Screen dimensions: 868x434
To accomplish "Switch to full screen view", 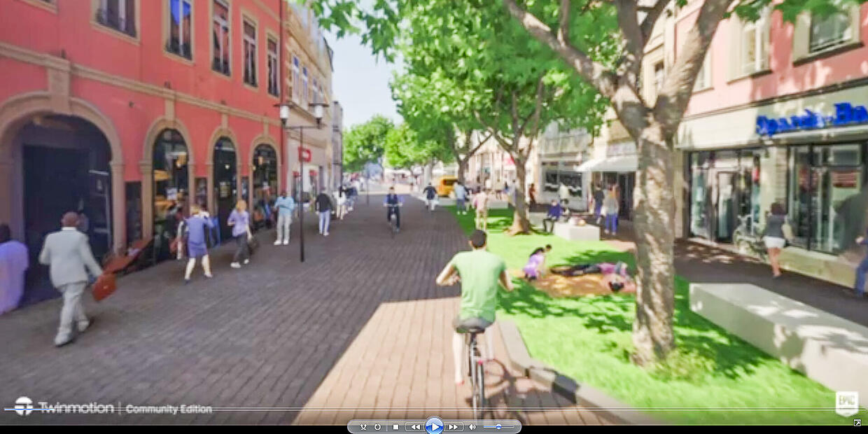I will 857,423.
